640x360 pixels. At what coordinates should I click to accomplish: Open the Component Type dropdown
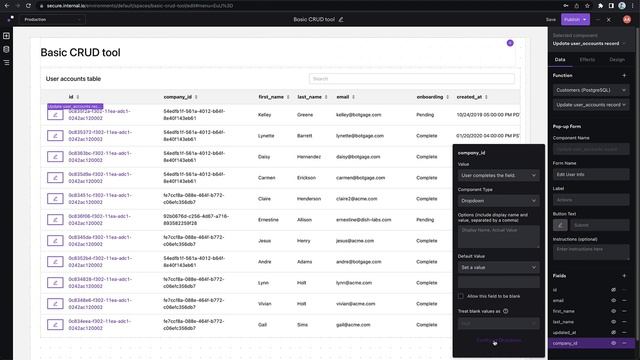pos(498,201)
